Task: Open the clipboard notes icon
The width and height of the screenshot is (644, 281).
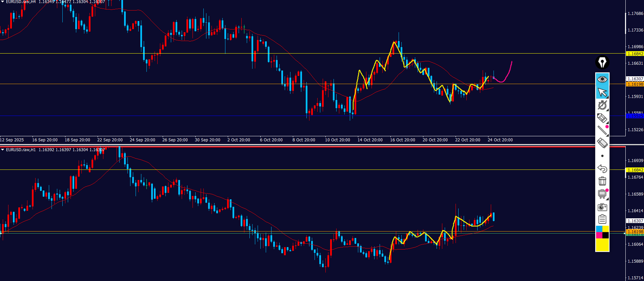Action: point(602,219)
